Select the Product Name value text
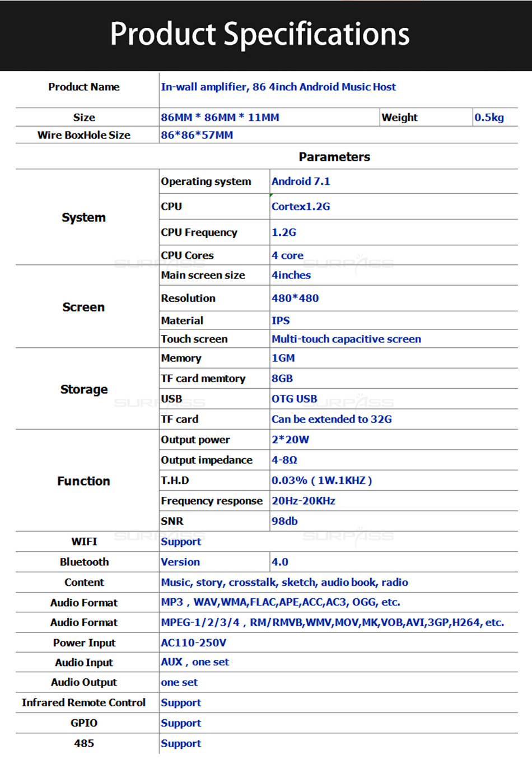This screenshot has width=532, height=764. click(278, 87)
